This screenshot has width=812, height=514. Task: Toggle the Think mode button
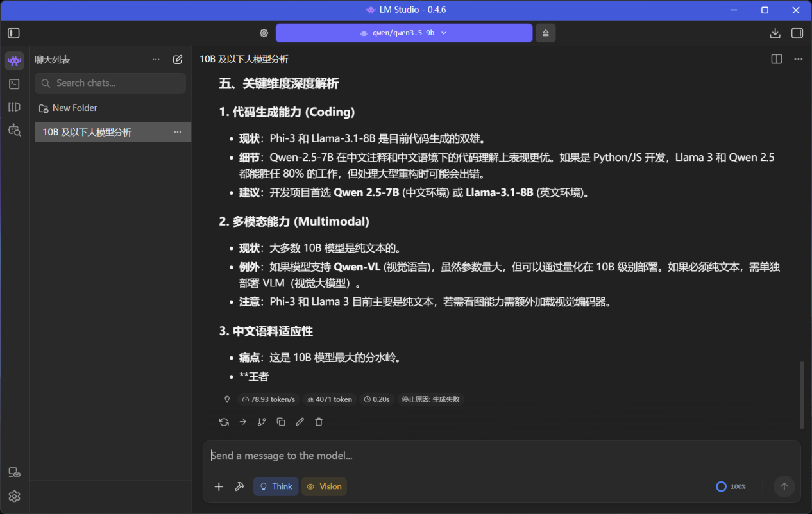click(276, 486)
